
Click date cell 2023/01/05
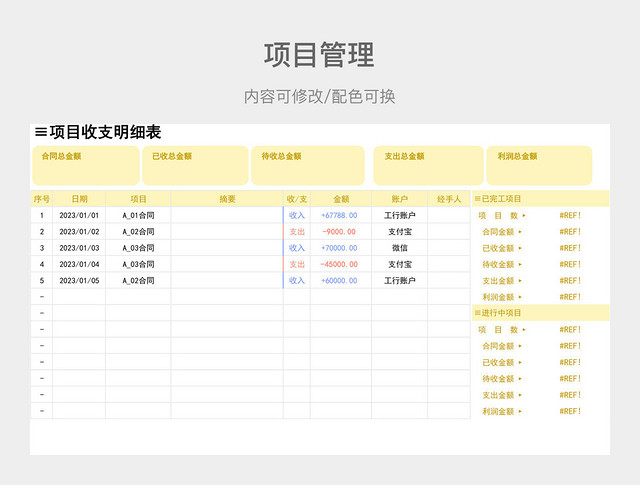tap(79, 280)
